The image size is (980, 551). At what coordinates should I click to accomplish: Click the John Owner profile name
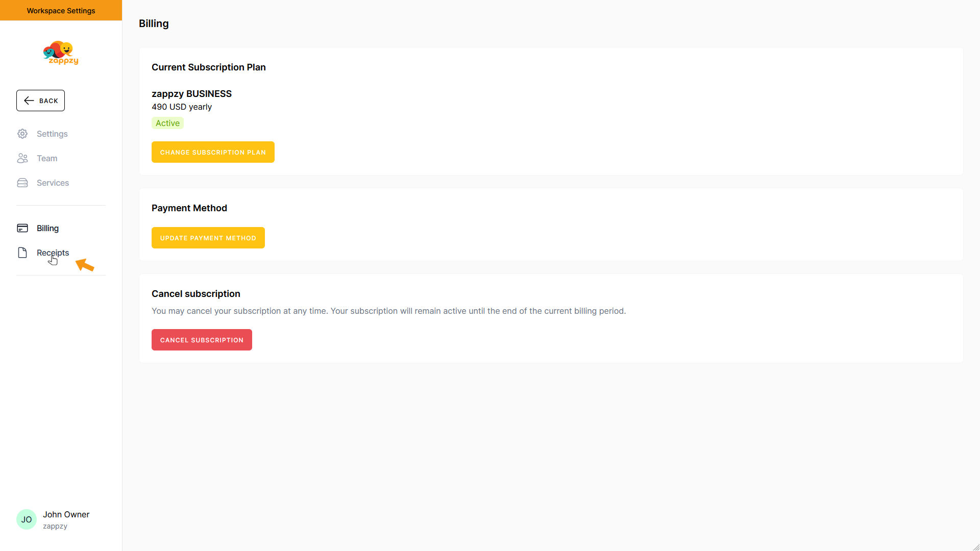pyautogui.click(x=66, y=514)
